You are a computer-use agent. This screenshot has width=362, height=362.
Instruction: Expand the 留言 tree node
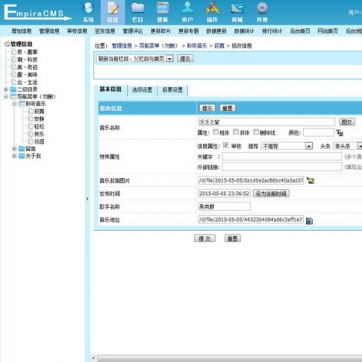pos(14,148)
